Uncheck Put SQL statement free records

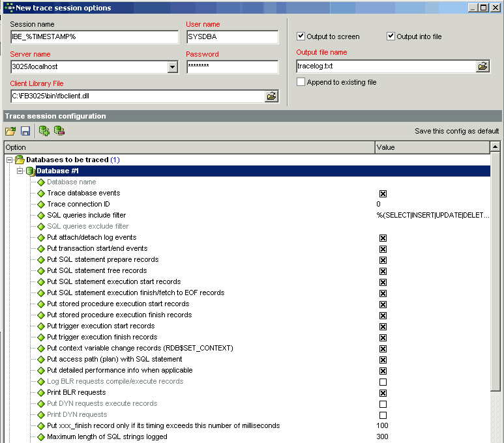pos(383,271)
